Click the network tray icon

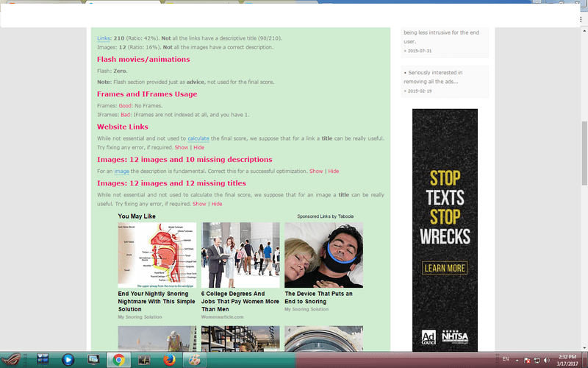pyautogui.click(x=537, y=360)
